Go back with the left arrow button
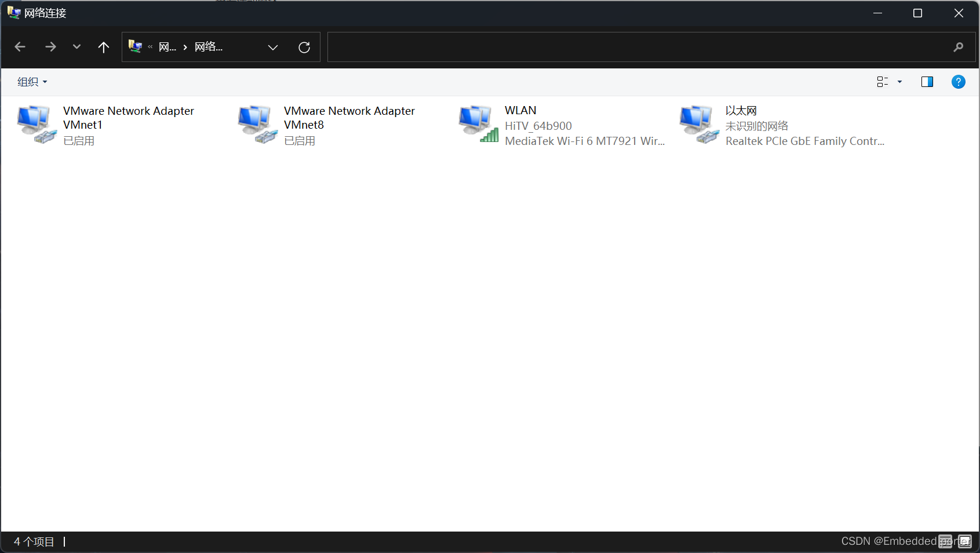980x553 pixels. pyautogui.click(x=20, y=47)
